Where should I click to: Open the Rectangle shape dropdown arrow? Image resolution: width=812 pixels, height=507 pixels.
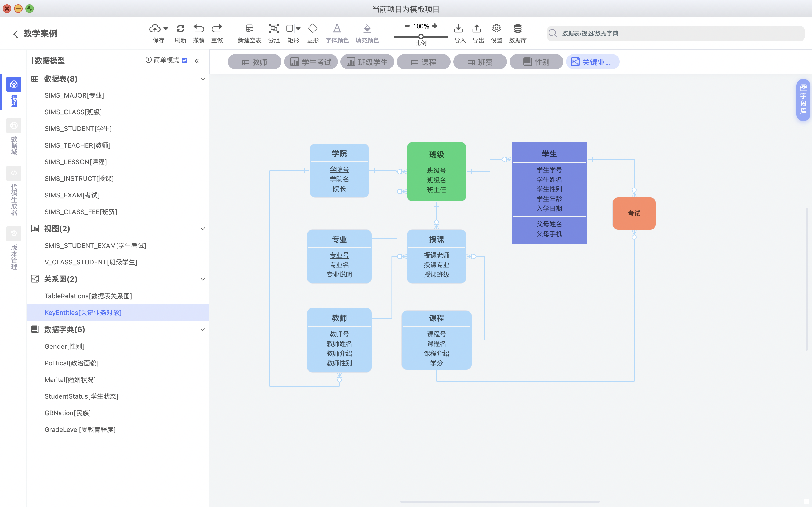click(298, 28)
